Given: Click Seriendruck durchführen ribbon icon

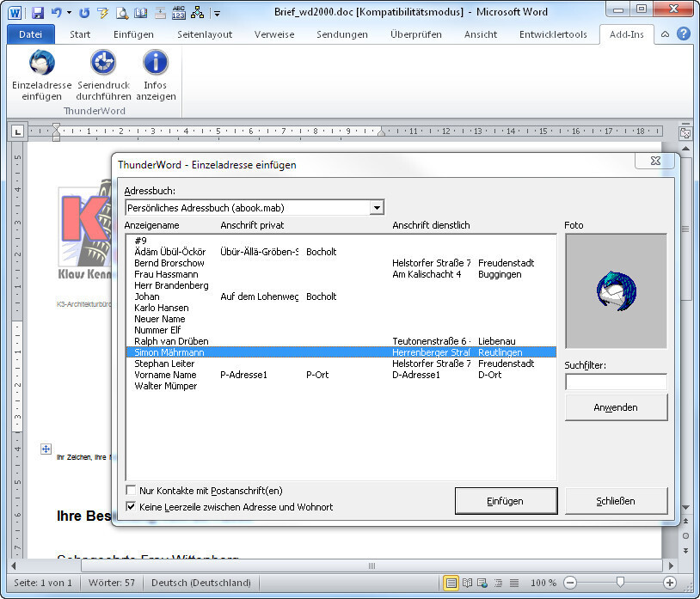Looking at the screenshot, I should 103,63.
